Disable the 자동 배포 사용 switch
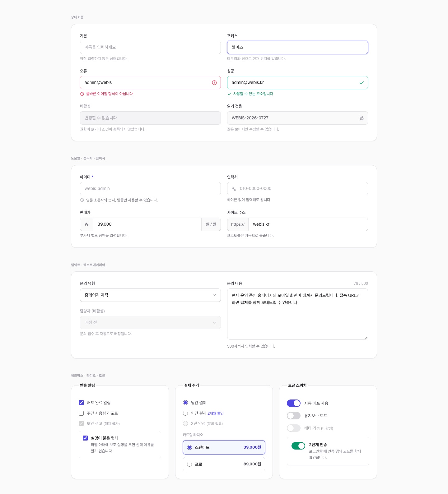The width and height of the screenshot is (448, 494). pyautogui.click(x=294, y=403)
